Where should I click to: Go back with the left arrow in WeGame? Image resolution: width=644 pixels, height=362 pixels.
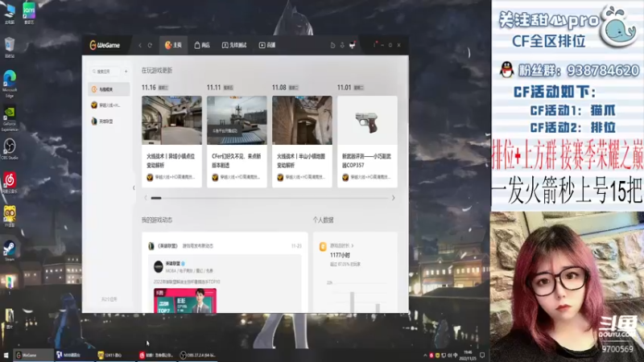[140, 45]
